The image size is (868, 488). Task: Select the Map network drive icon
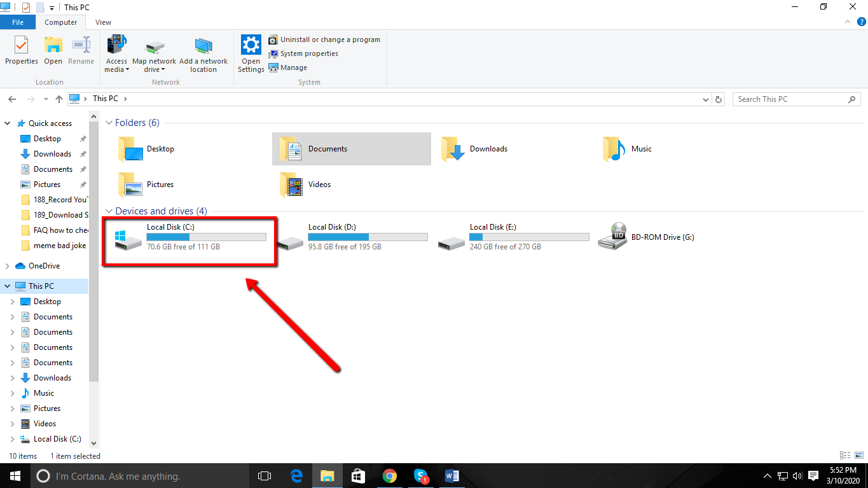(x=155, y=50)
